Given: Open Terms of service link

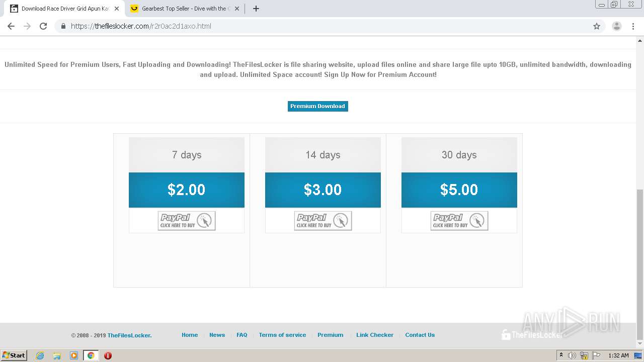Looking at the screenshot, I should 282,335.
